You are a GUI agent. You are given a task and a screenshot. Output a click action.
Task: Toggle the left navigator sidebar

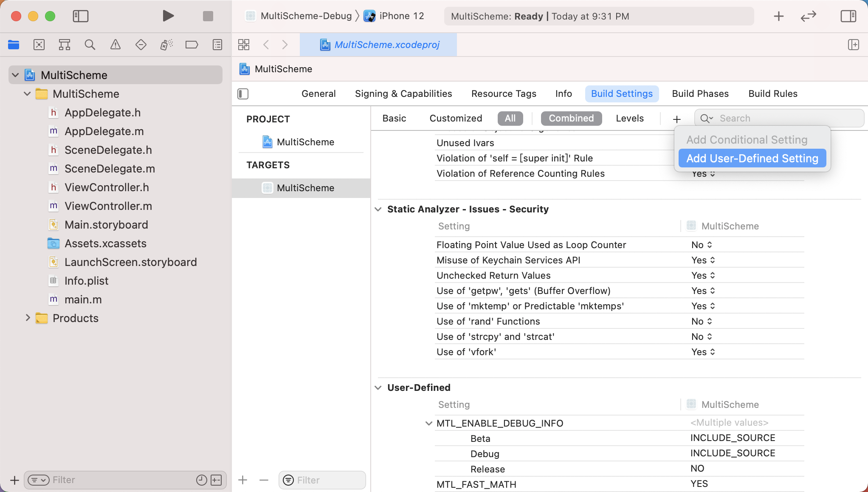(x=80, y=16)
